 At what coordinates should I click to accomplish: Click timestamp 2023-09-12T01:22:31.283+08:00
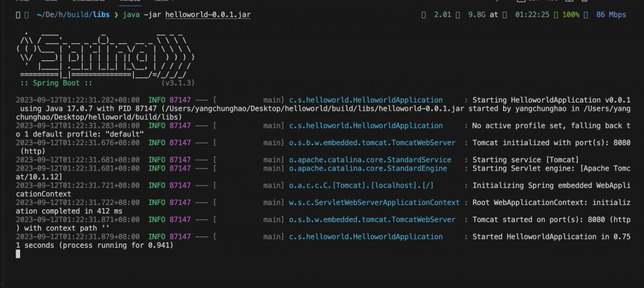(77, 125)
